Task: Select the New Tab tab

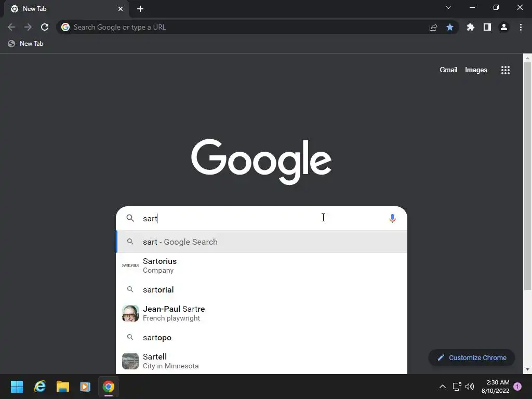Action: (x=66, y=9)
